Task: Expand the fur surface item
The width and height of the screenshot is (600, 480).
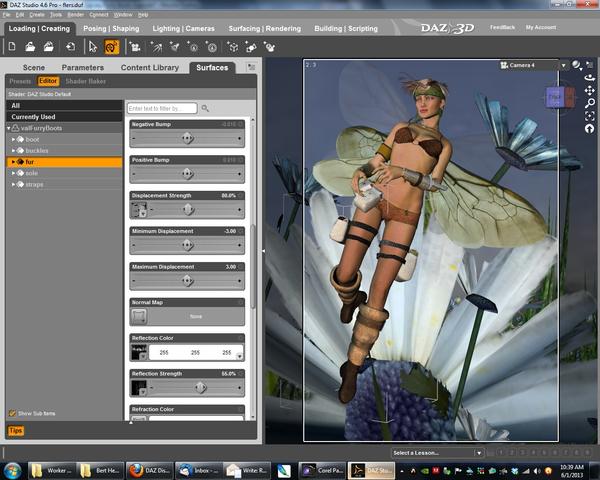Action: (13, 162)
